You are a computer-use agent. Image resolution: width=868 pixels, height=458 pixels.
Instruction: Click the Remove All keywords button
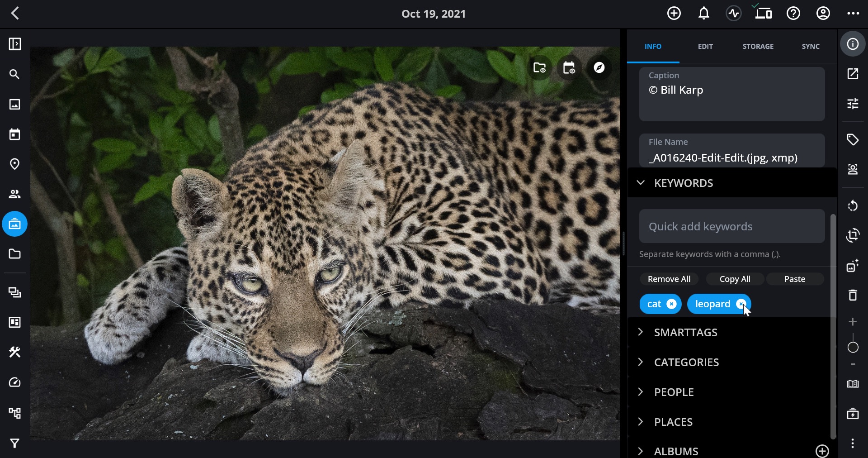click(669, 279)
